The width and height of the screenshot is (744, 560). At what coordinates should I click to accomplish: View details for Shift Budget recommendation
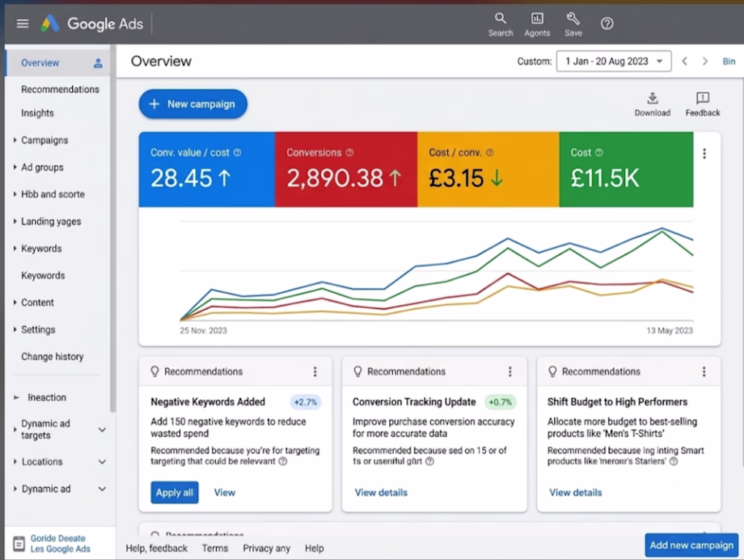(x=576, y=492)
